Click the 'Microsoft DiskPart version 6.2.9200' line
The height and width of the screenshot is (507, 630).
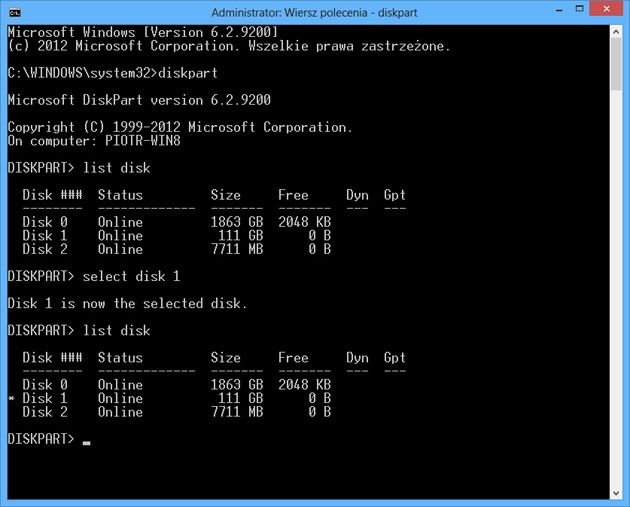(x=139, y=100)
